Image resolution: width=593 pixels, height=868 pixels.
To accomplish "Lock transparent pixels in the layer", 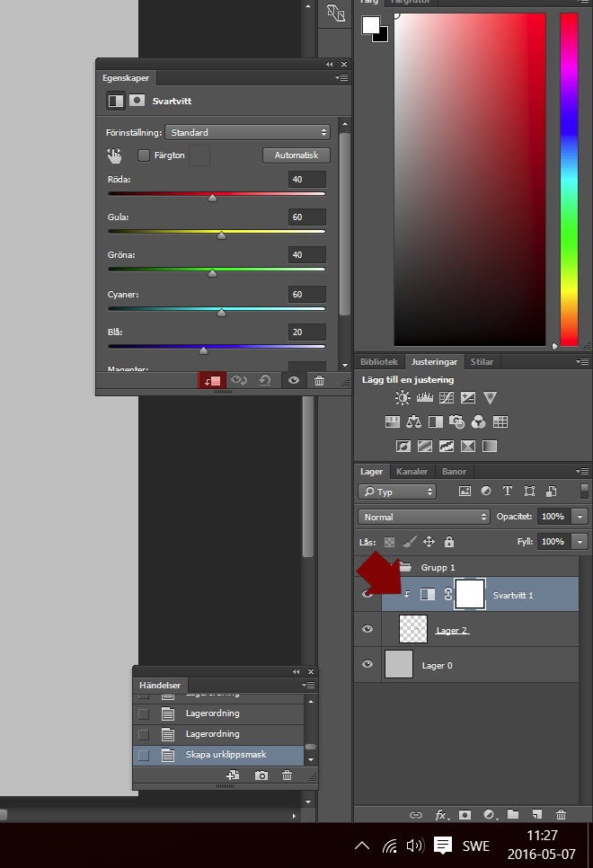I will [390, 542].
